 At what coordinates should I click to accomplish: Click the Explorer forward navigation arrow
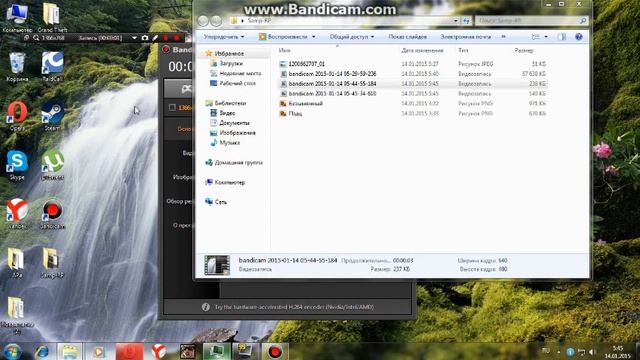[x=216, y=20]
